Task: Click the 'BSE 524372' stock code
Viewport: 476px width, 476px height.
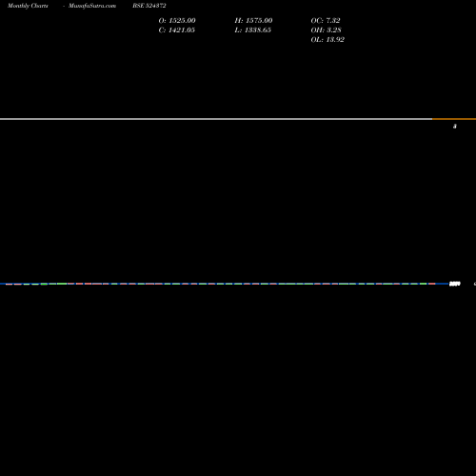Action: (x=149, y=6)
